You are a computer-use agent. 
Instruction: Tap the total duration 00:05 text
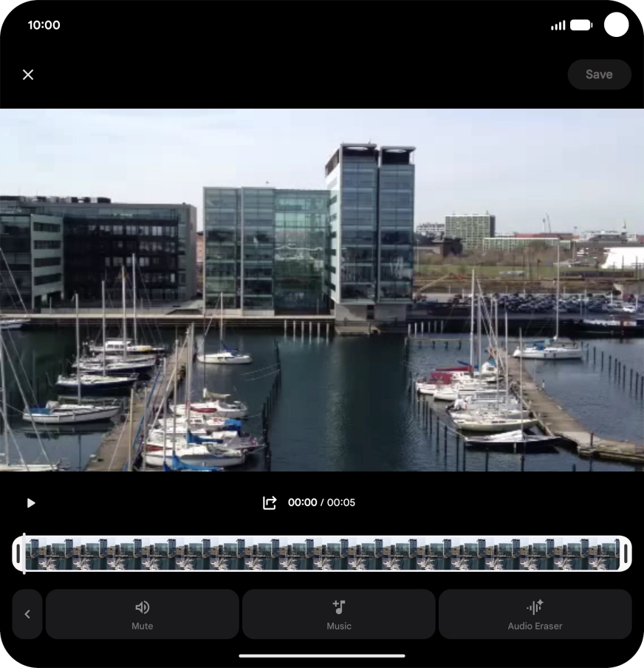[x=341, y=502]
